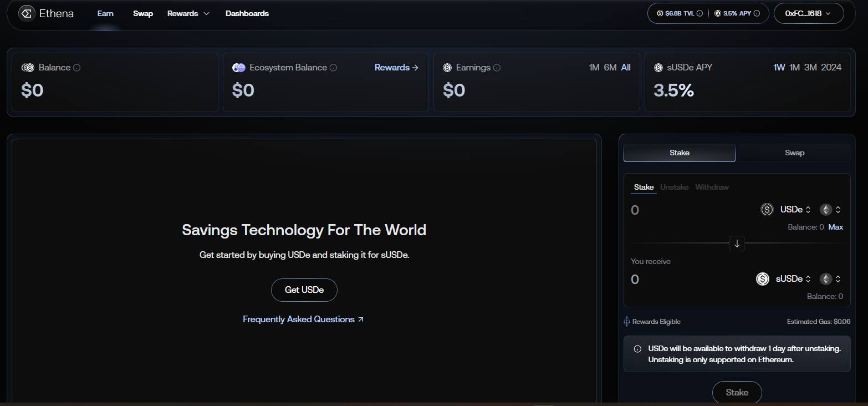Click Max to fill stake balance
Screen dimensions: 868x406
point(835,227)
